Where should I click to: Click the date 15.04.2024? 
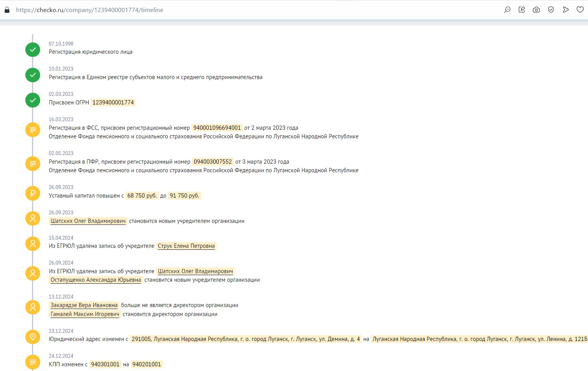pyautogui.click(x=61, y=238)
